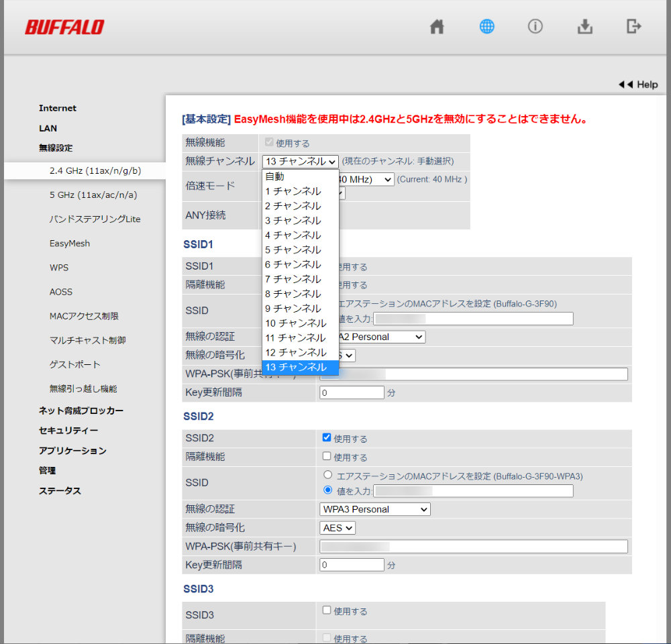Click the logout icon
671x644 pixels.
point(633,27)
